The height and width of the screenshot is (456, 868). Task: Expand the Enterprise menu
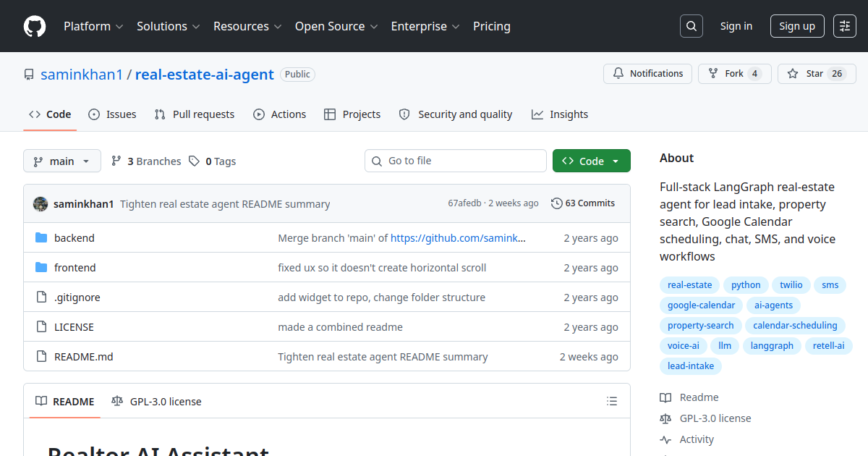(425, 26)
